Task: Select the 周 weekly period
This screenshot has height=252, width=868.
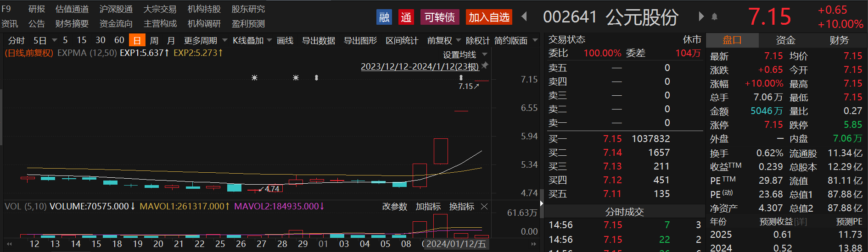Action: (x=154, y=40)
